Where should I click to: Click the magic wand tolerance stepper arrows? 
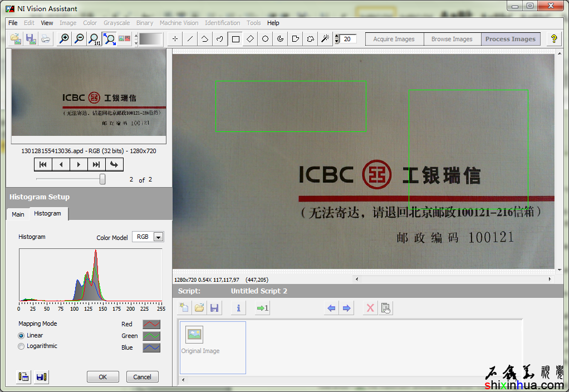coord(337,39)
